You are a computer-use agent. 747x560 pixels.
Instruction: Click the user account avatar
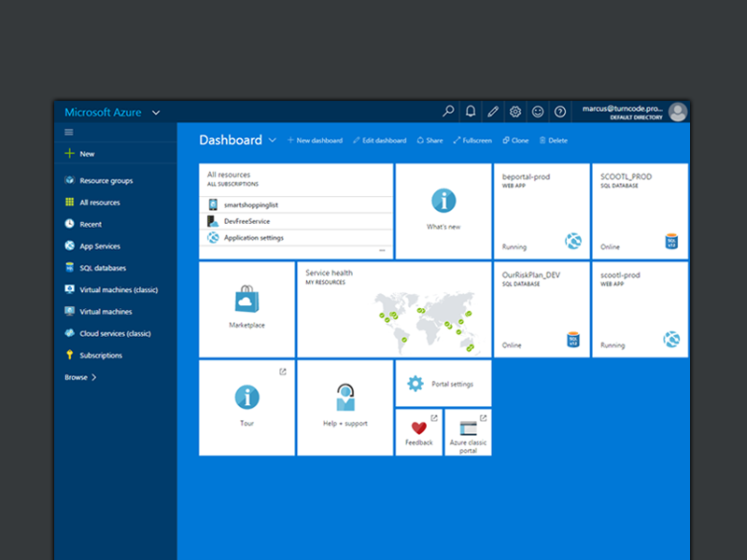pyautogui.click(x=678, y=112)
